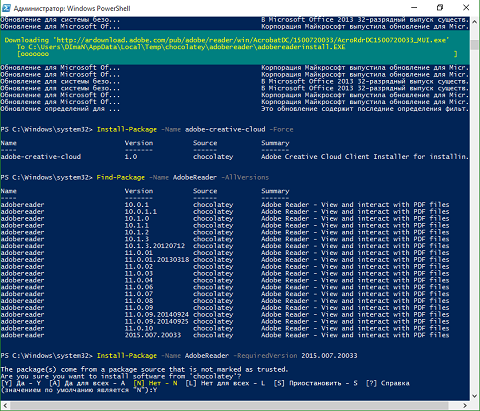This screenshot has height=411, width=480.
Task: Click the window title bar text
Action: [72, 8]
